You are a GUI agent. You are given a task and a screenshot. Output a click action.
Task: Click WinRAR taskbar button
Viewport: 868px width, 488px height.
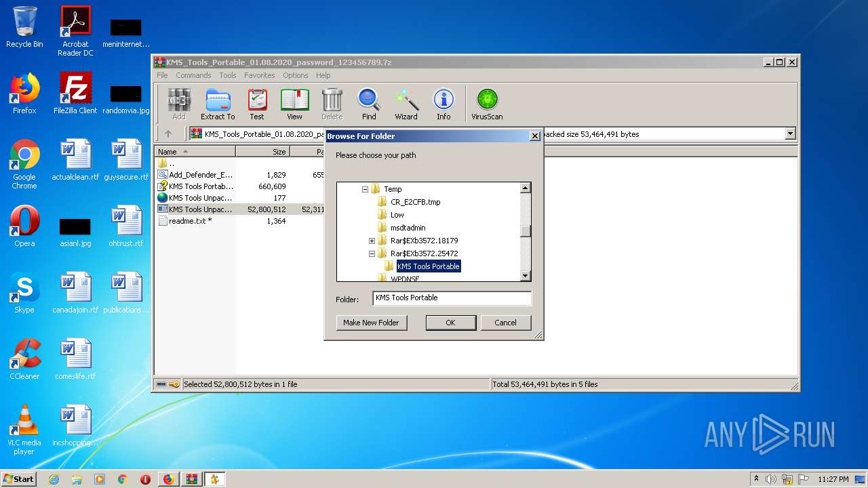click(191, 479)
